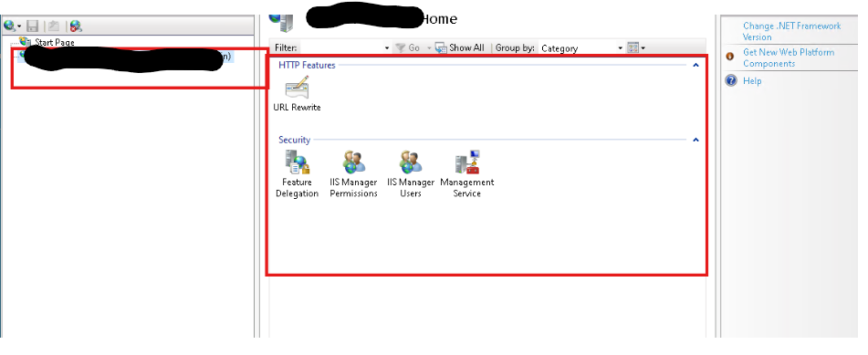Open IIS Manager Users
Viewport: 868px width, 355px height.
click(411, 174)
